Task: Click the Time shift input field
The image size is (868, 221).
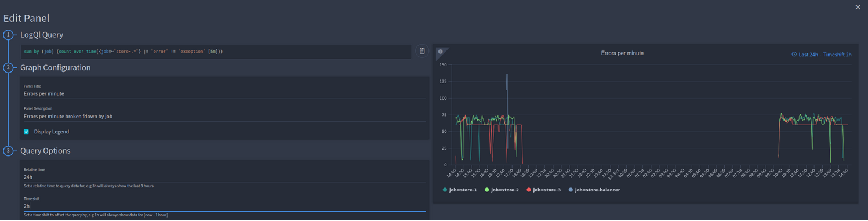Action: pyautogui.click(x=224, y=206)
